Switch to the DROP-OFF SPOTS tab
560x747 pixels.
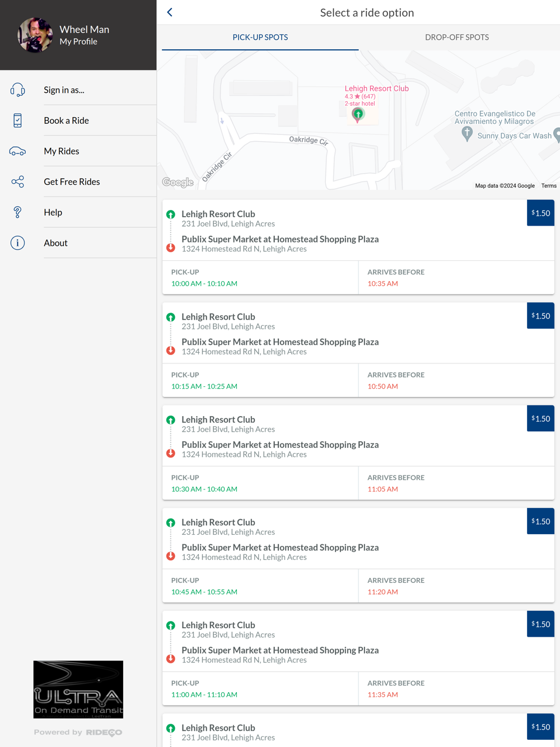click(457, 38)
